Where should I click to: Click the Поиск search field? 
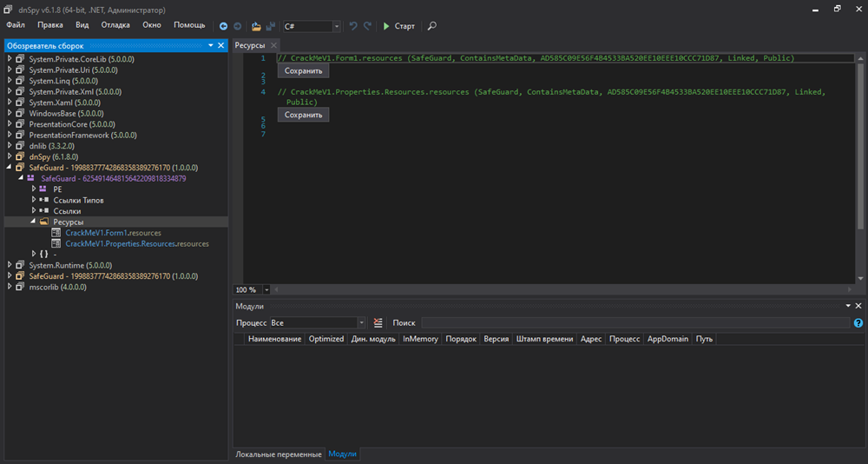635,322
